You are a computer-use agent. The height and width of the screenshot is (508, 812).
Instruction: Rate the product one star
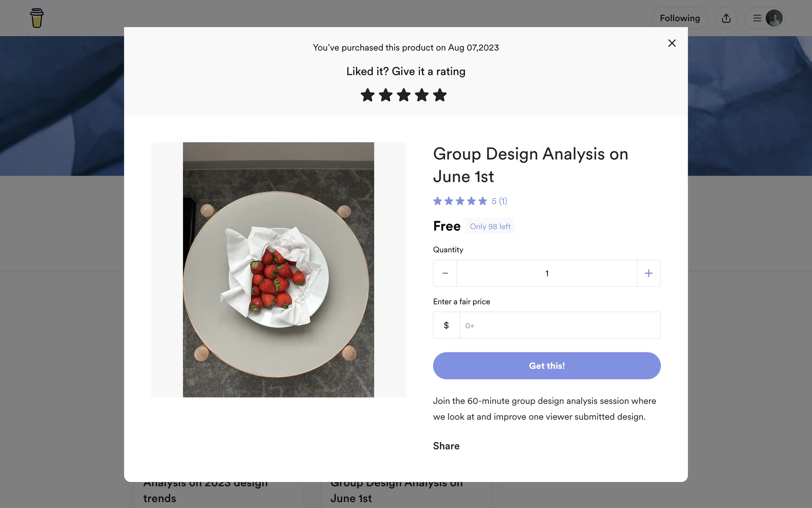click(368, 95)
